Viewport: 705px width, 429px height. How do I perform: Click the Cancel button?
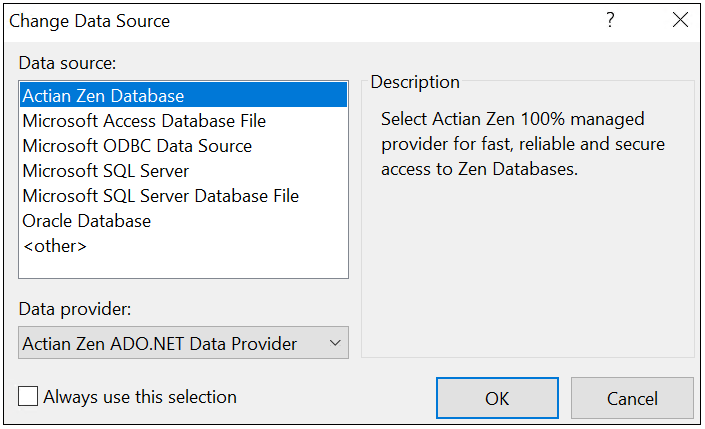click(632, 398)
